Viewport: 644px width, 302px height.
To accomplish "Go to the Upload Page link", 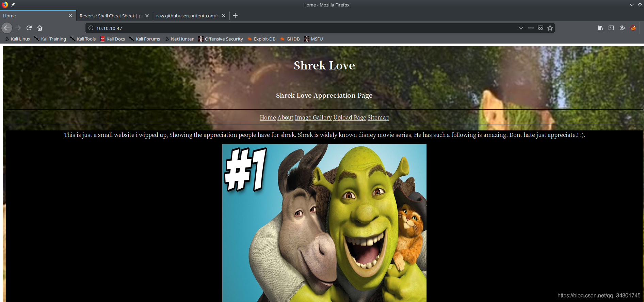I will point(350,117).
